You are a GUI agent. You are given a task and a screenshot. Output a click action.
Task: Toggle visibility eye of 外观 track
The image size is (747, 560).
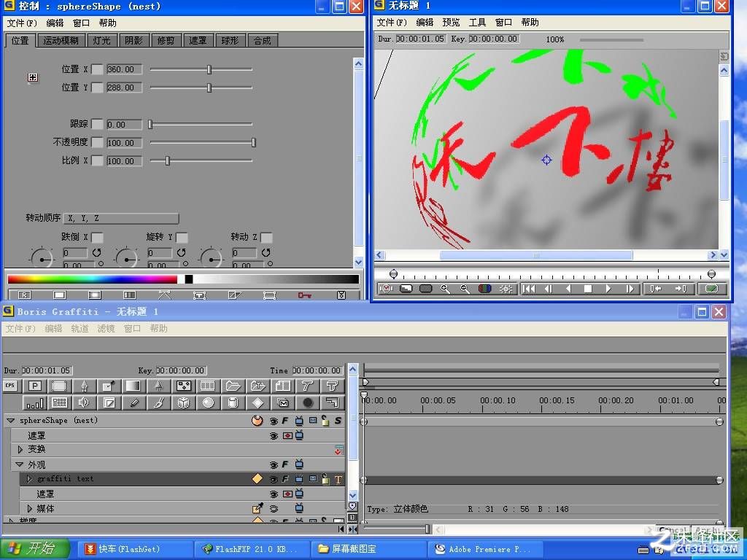coord(274,464)
